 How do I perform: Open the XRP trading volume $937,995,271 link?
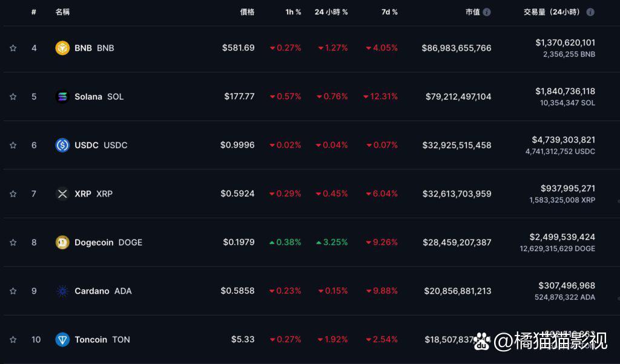(568, 188)
